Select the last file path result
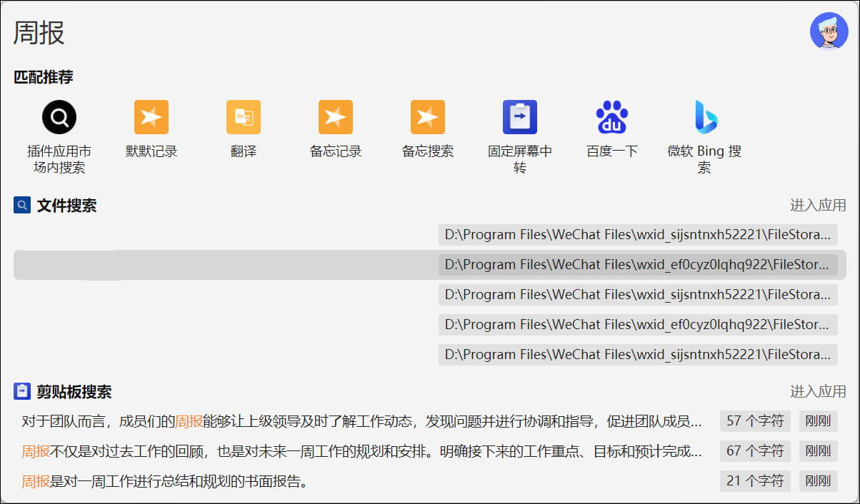860x504 pixels. click(x=638, y=354)
